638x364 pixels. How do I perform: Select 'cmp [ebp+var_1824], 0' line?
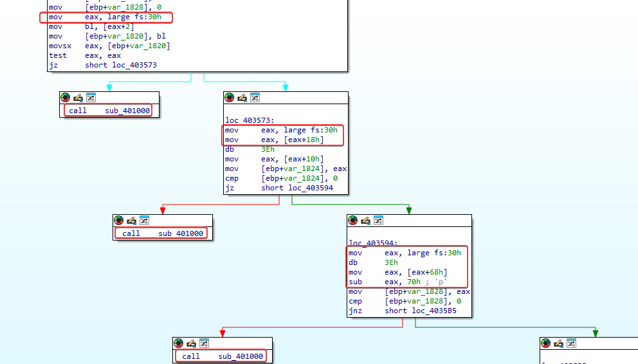[281, 179]
